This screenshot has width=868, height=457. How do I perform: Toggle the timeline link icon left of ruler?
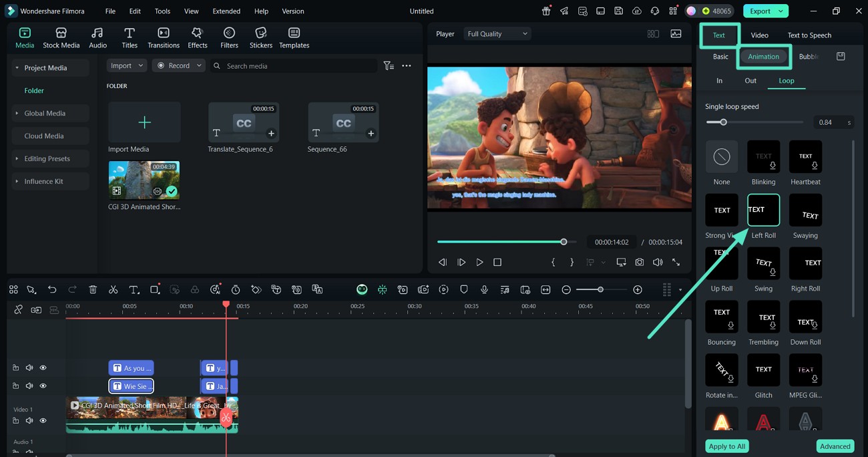coord(36,309)
